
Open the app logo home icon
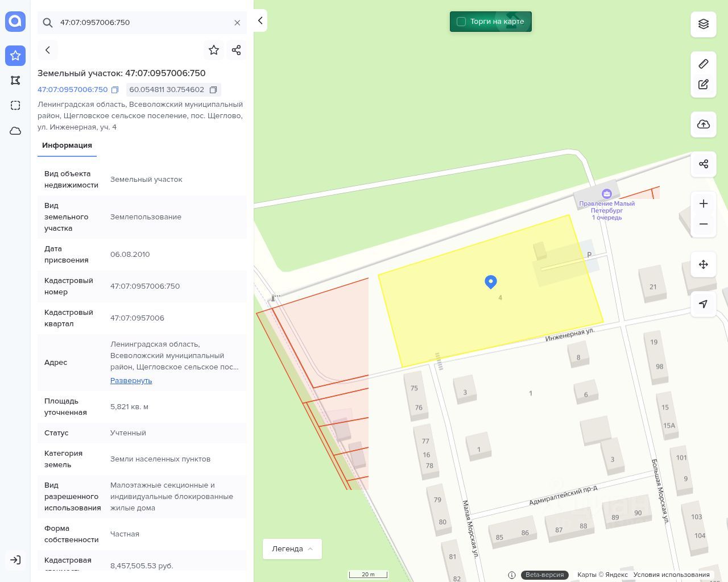15,22
